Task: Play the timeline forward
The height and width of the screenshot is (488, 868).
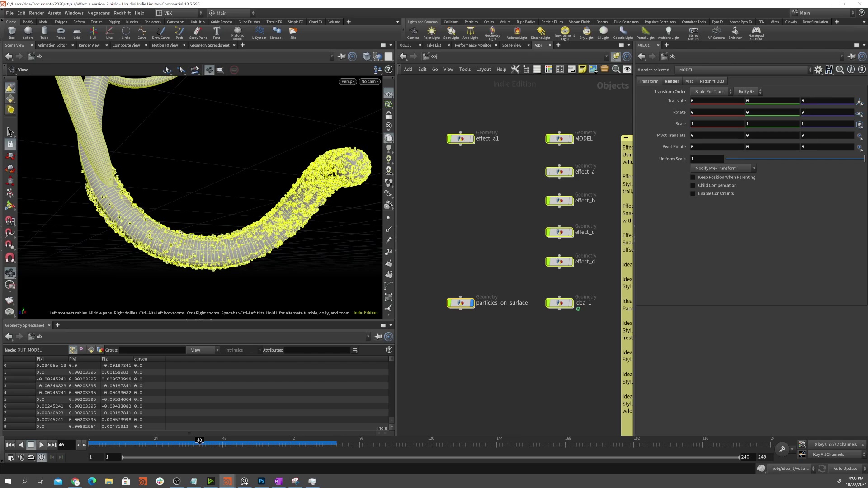Action: point(42,445)
